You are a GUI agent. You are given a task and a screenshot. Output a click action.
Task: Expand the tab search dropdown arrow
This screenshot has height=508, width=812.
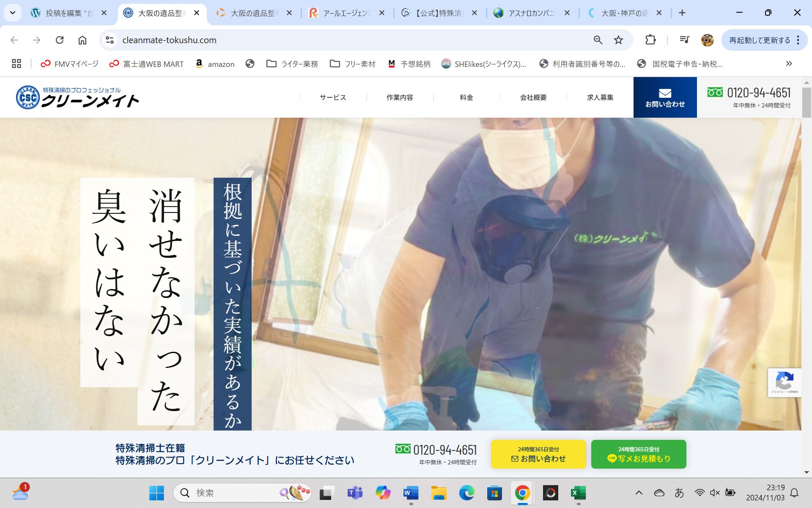click(x=13, y=13)
